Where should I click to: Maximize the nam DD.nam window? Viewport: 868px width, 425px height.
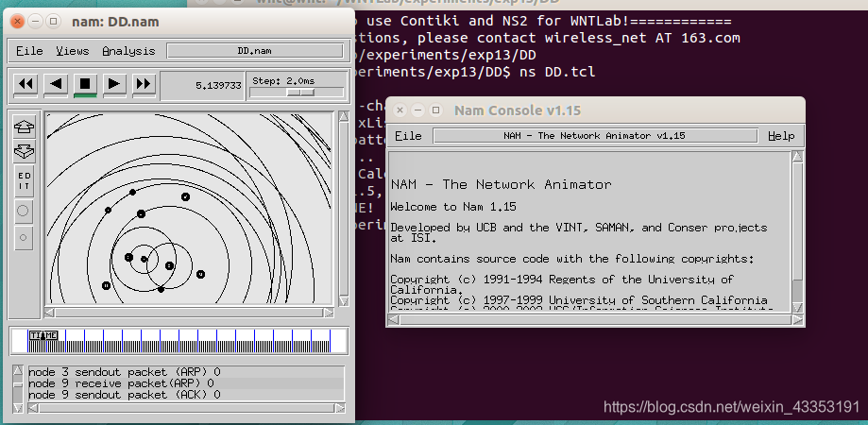(x=53, y=22)
